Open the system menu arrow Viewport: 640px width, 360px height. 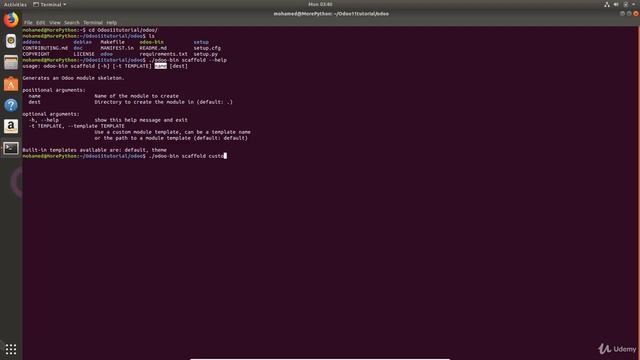pos(633,4)
